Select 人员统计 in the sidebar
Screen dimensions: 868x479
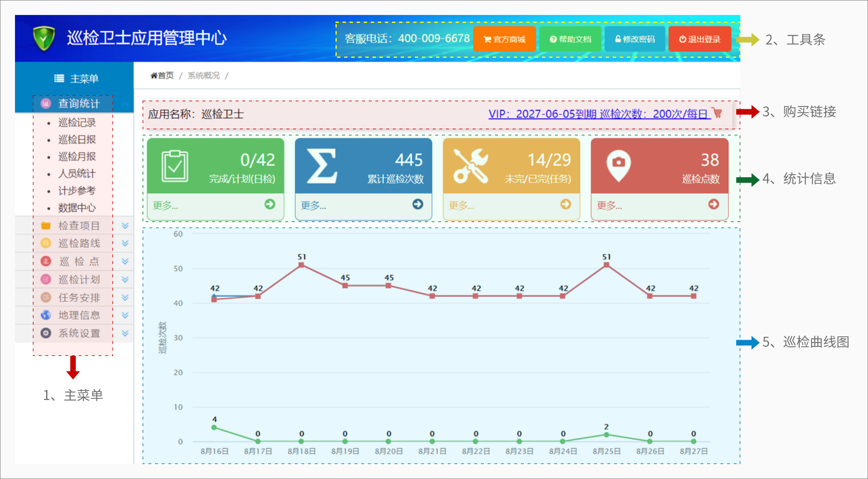[x=77, y=173]
